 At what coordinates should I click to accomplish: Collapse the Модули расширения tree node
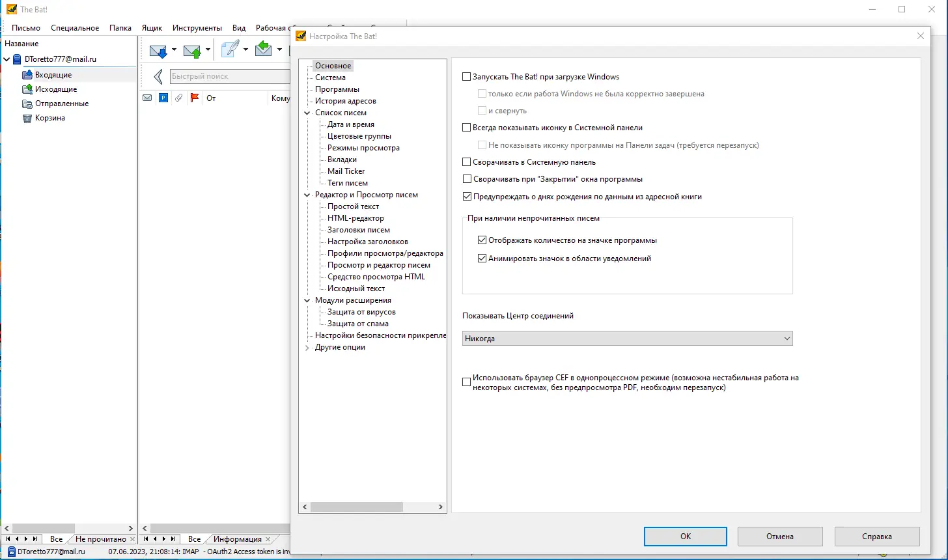coord(307,300)
